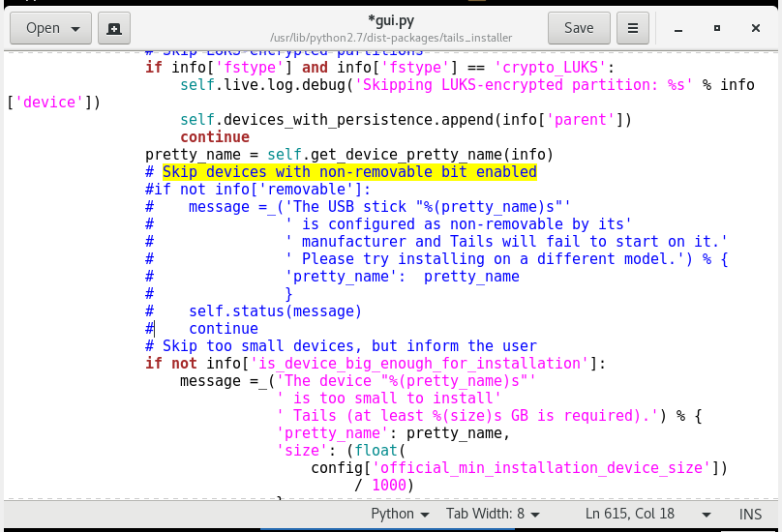
Task: Click the bold red continue keyword
Action: [215, 137]
